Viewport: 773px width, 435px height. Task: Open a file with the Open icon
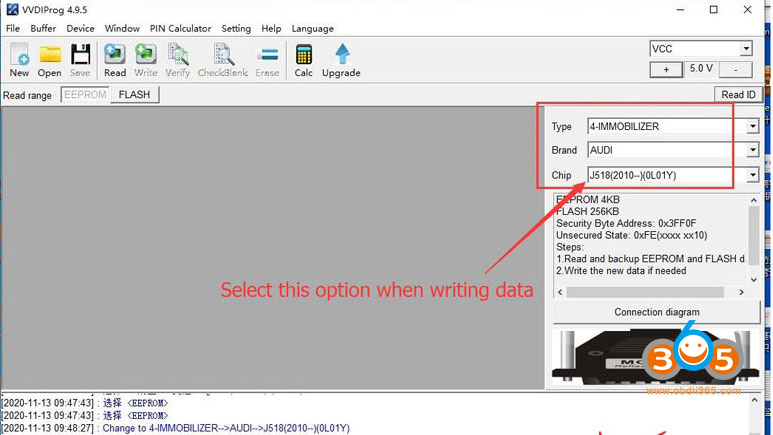point(50,60)
